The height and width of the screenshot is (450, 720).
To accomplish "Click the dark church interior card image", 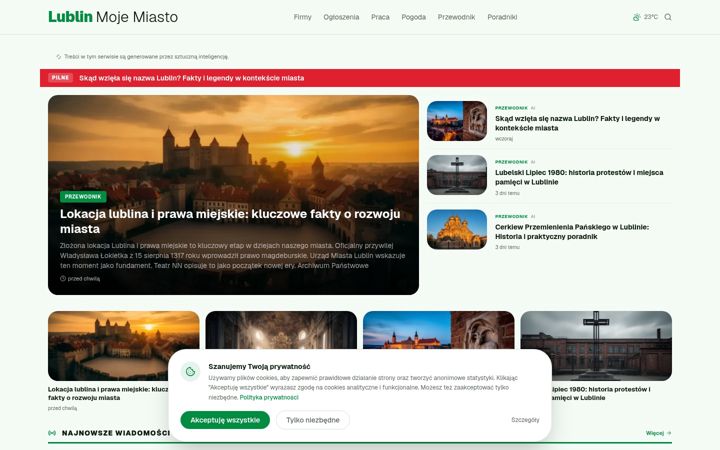I will click(281, 330).
